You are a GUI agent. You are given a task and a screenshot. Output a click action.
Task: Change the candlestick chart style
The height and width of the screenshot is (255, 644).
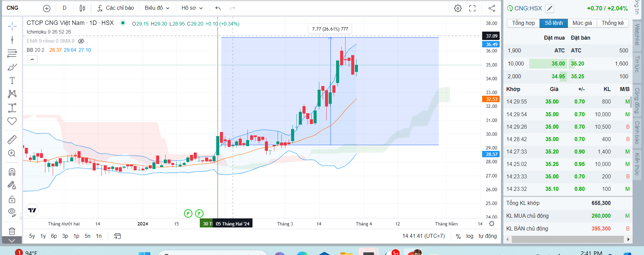coord(82,8)
